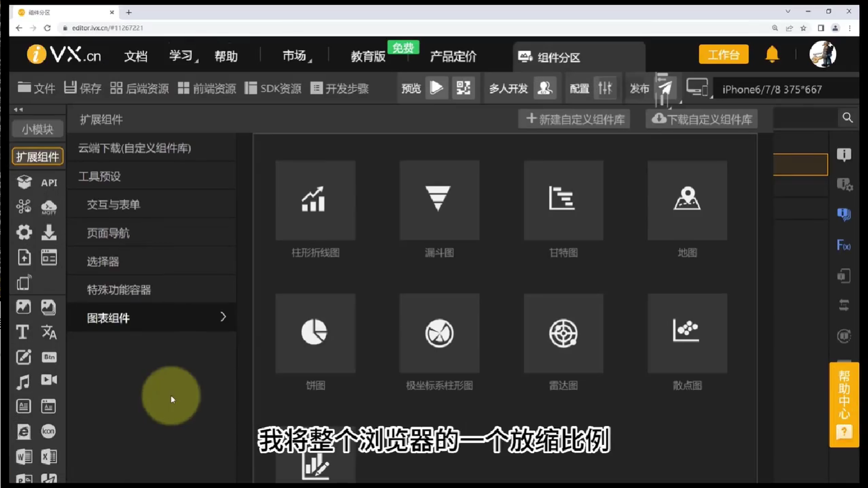
Task: Select the 甘特图 Gantt chart component
Action: click(x=563, y=200)
